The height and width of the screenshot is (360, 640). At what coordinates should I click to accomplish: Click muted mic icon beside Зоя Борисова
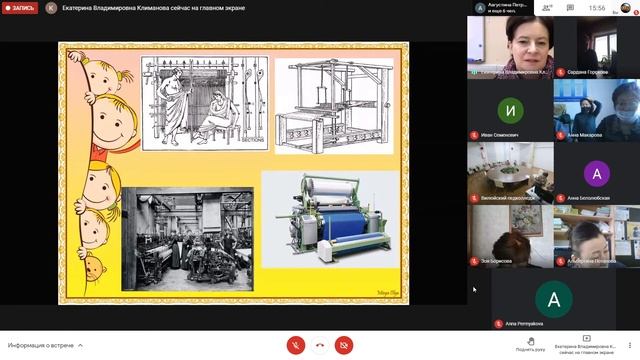(474, 261)
